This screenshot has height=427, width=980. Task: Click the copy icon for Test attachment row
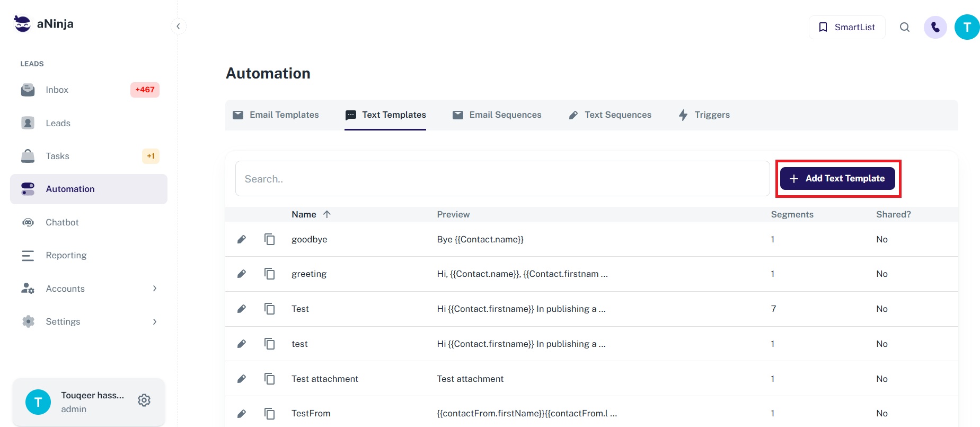pos(269,379)
